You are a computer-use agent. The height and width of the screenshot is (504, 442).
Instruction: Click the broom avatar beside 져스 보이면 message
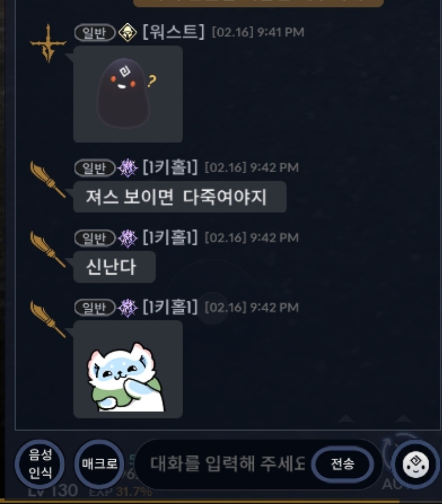(x=48, y=179)
